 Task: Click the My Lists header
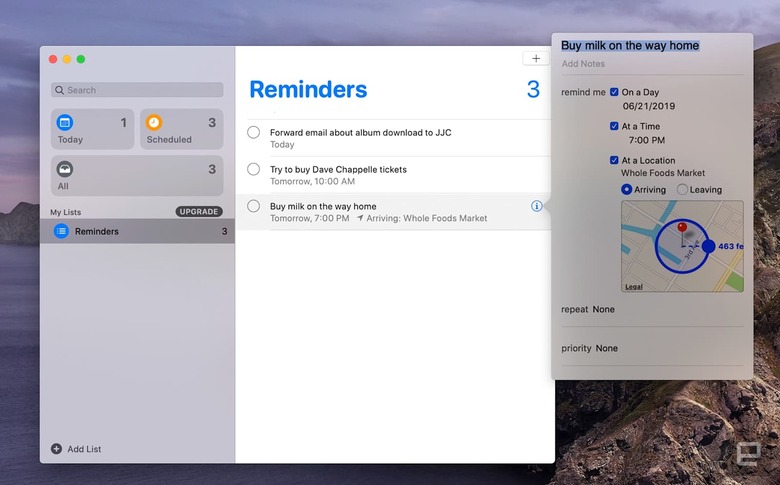(65, 212)
